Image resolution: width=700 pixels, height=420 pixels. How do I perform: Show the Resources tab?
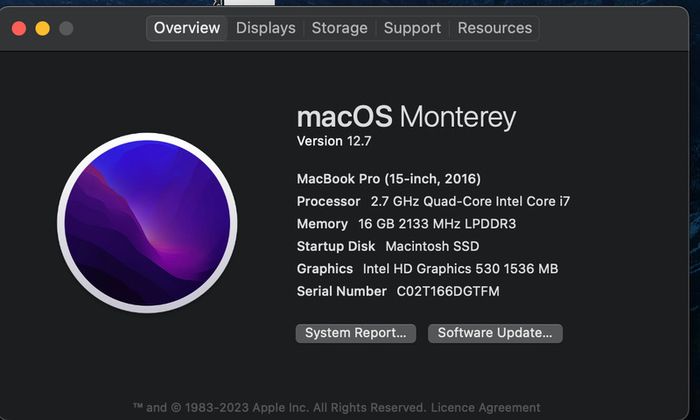pyautogui.click(x=495, y=28)
